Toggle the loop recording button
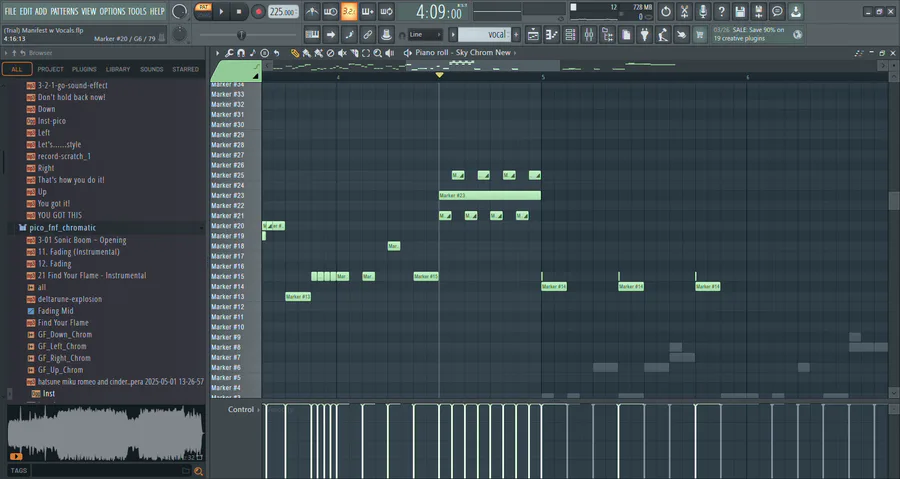The height and width of the screenshot is (479, 900). click(x=386, y=11)
